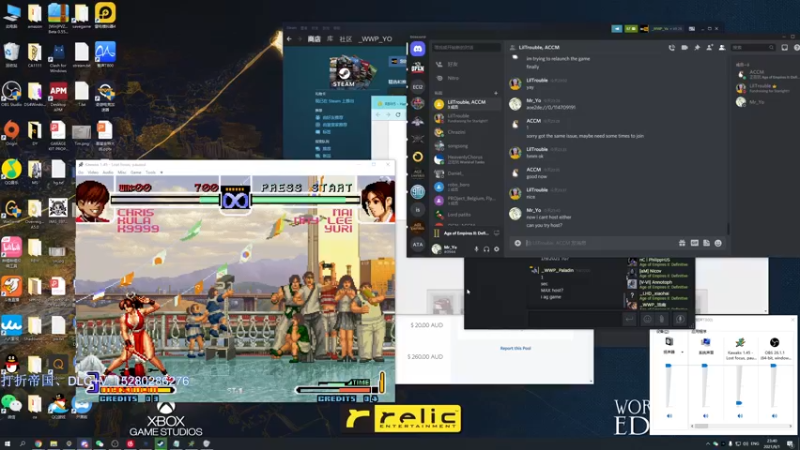Open Discord emoji picker
Image resolution: width=800 pixels, height=450 pixels.
coord(718,243)
